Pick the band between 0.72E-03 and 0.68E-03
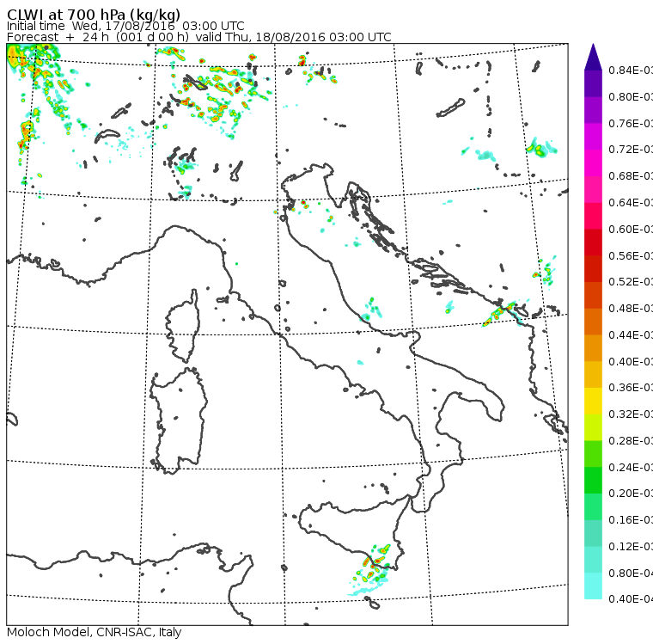The height and width of the screenshot is (644, 653). 593,163
